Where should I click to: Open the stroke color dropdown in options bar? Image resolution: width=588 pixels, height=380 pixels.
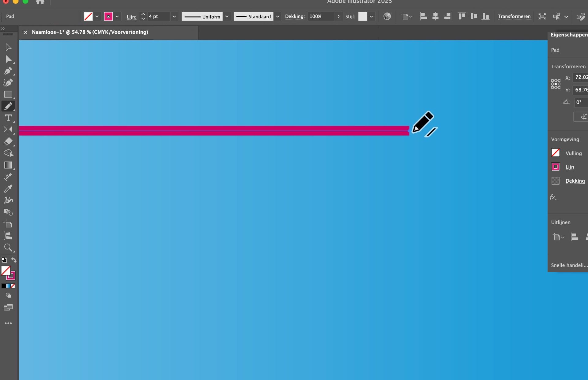pos(117,16)
